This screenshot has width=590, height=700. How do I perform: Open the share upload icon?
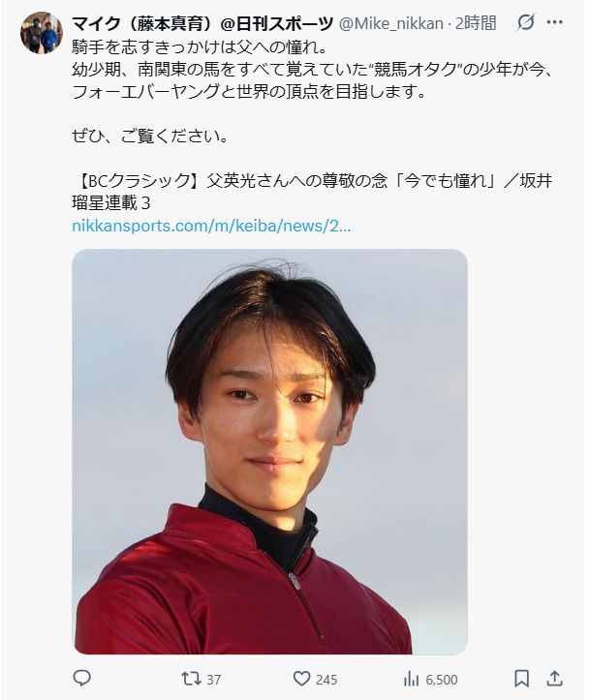click(554, 678)
